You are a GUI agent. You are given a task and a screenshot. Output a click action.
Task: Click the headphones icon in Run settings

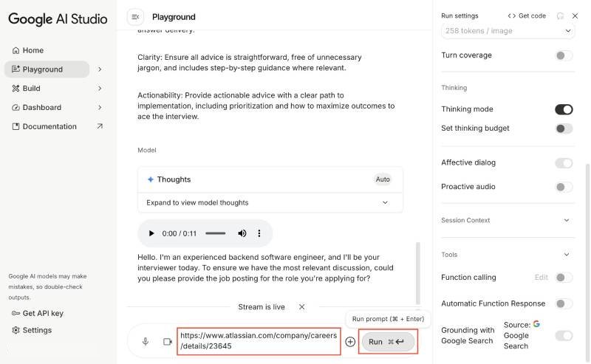coord(560,16)
